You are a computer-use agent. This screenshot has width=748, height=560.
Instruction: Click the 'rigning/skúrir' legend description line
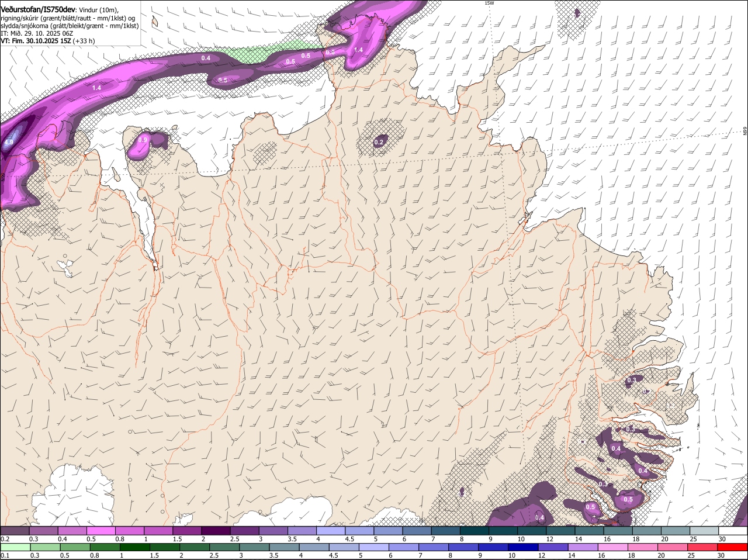[x=67, y=18]
